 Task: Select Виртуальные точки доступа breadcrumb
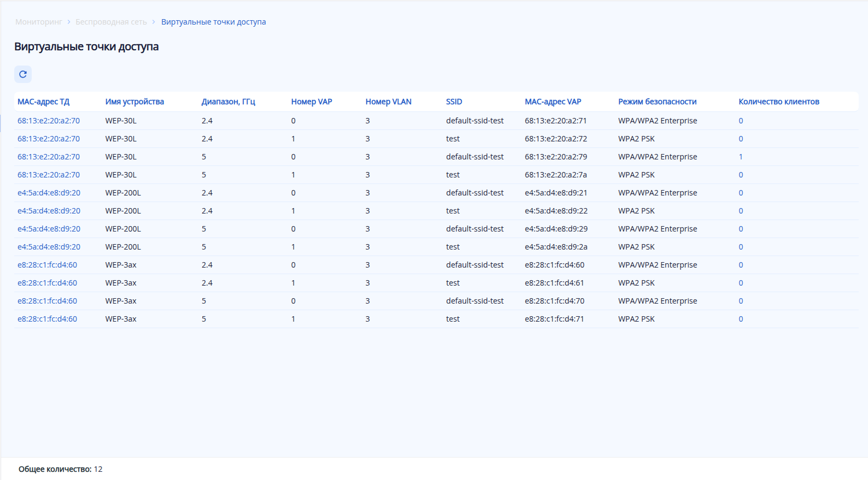(213, 22)
